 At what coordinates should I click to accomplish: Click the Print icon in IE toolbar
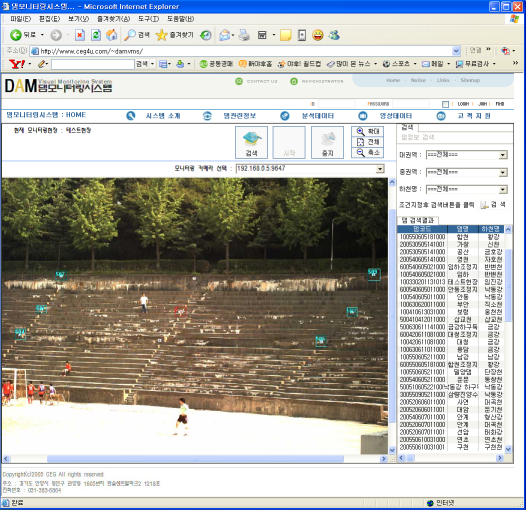point(244,35)
